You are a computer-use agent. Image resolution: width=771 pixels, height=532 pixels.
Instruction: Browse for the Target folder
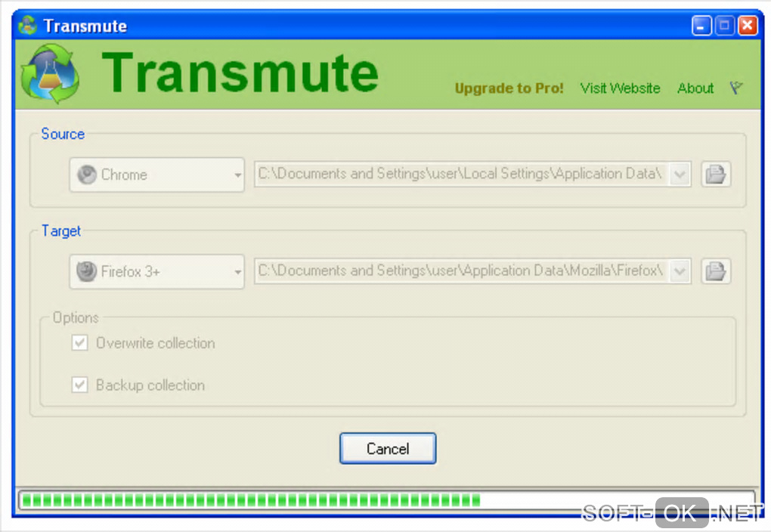click(x=715, y=271)
